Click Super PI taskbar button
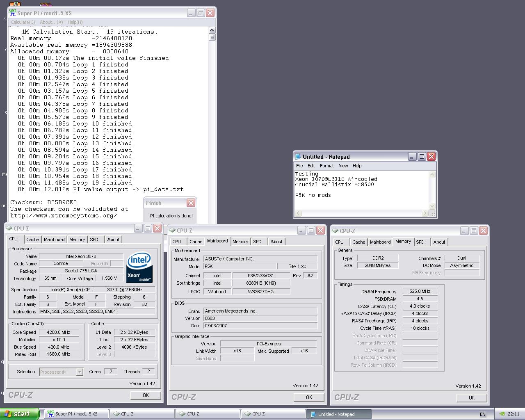Image resolution: width=525 pixels, height=420 pixels. [77, 414]
